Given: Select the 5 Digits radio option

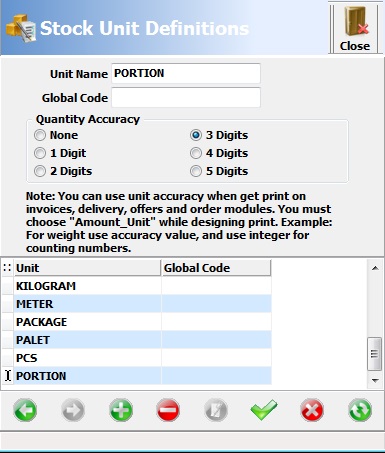Looking at the screenshot, I should (196, 171).
